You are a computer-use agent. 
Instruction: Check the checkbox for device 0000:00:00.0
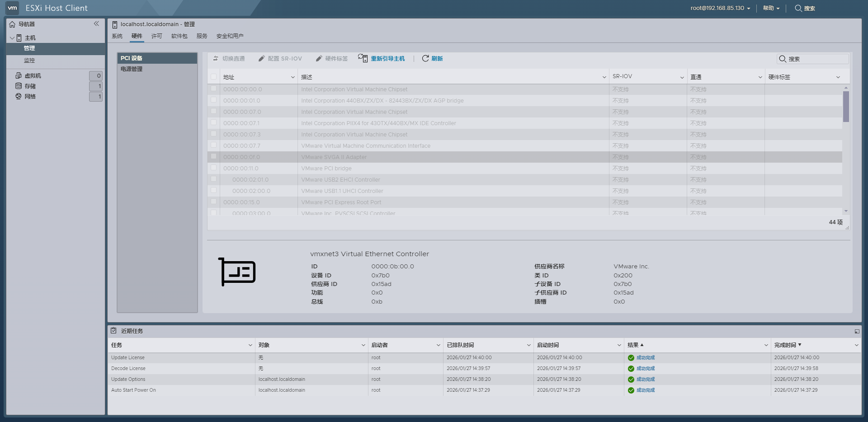click(x=213, y=89)
